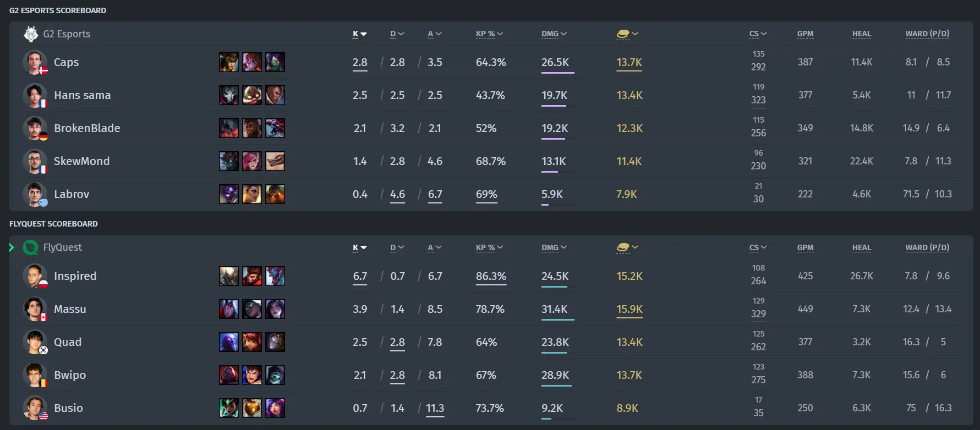Click the G2 Esports team logo
This screenshot has width=980, height=430.
pos(31,34)
